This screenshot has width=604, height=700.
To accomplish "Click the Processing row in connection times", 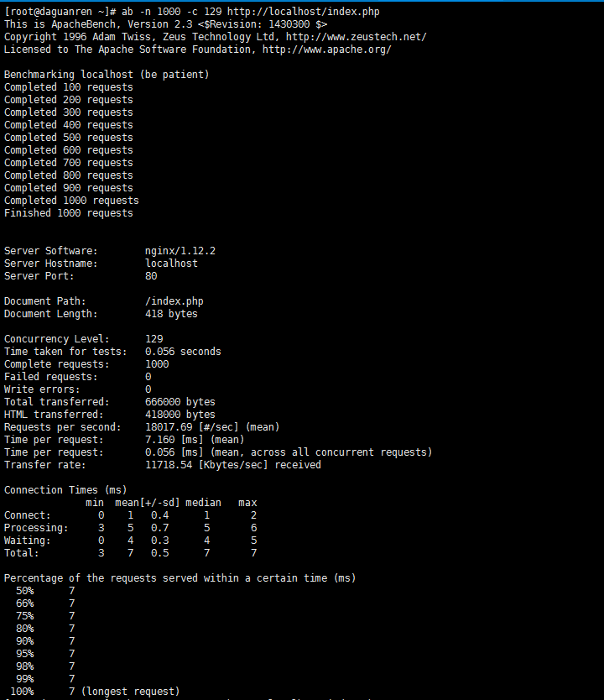I will [x=130, y=528].
